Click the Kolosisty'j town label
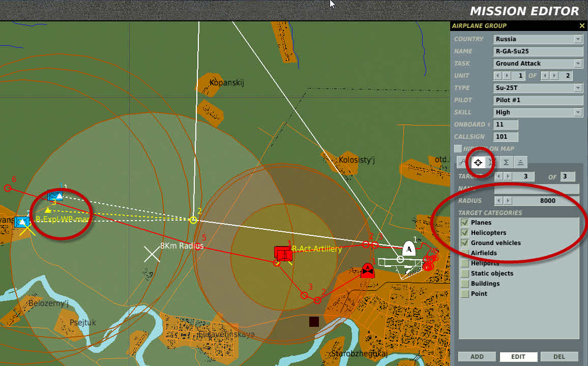This screenshot has height=366, width=588. point(357,160)
